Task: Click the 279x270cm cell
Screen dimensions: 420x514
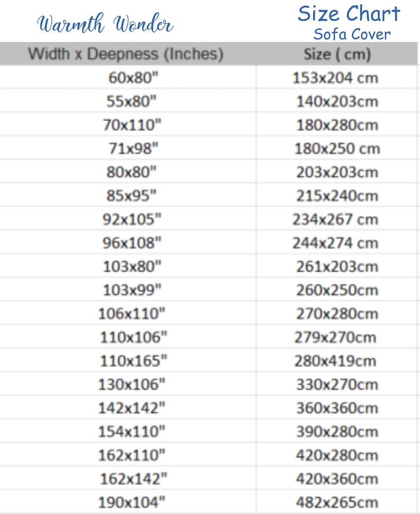Action: [337, 337]
